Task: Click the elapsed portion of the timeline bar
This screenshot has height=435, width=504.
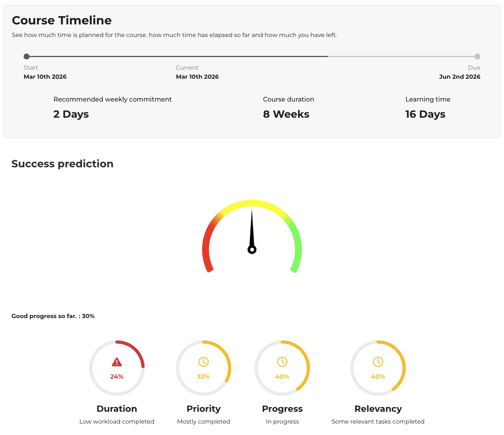Action: coord(177,56)
